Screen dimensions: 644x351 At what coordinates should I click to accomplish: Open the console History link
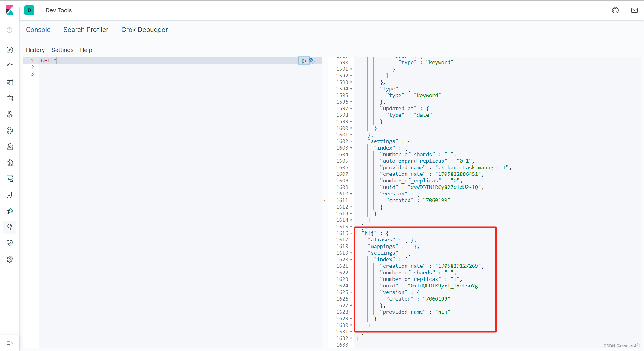coord(35,50)
